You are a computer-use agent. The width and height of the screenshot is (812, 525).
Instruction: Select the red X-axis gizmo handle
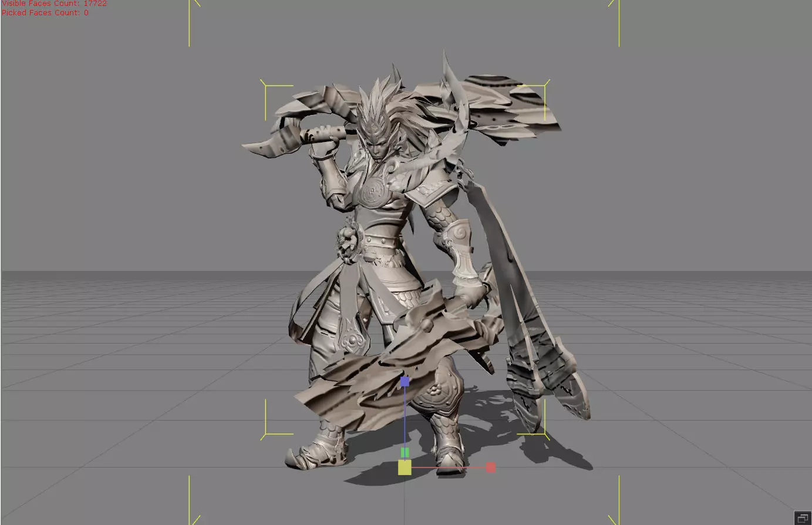tap(491, 468)
